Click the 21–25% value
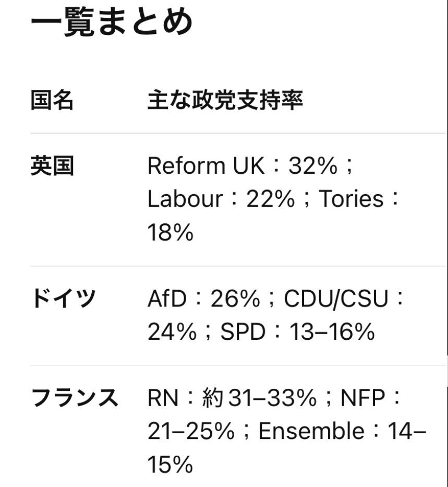448x487 pixels. (x=190, y=432)
